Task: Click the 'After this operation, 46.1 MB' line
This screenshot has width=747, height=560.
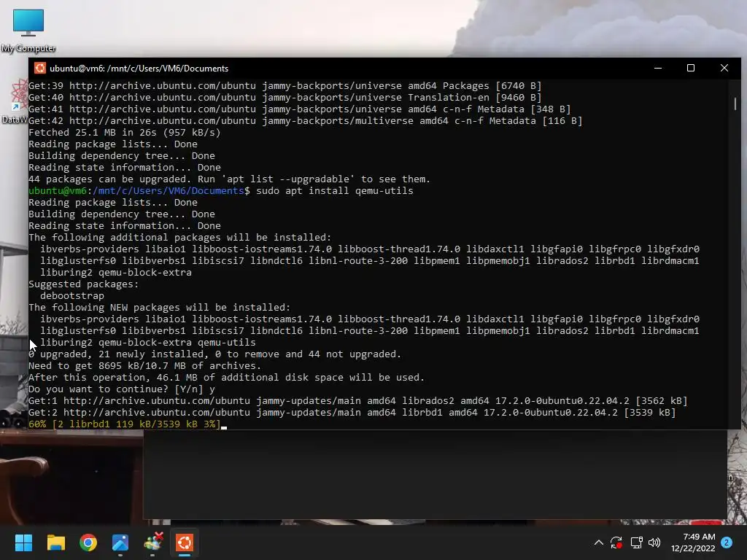Action: click(x=226, y=377)
